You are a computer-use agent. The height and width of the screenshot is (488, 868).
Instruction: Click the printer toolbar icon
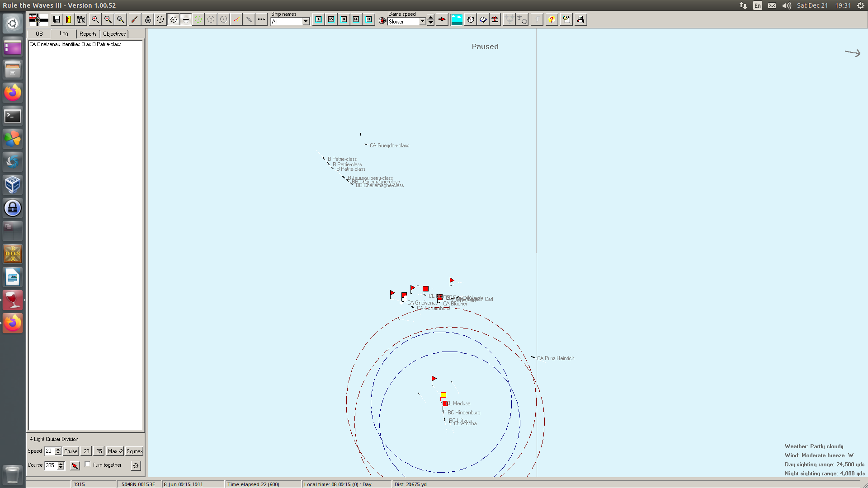point(581,19)
